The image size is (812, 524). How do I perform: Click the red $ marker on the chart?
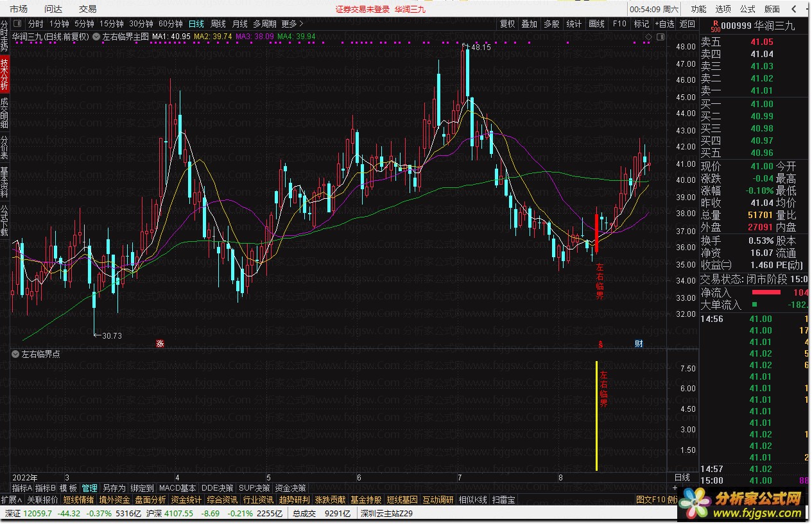point(601,344)
